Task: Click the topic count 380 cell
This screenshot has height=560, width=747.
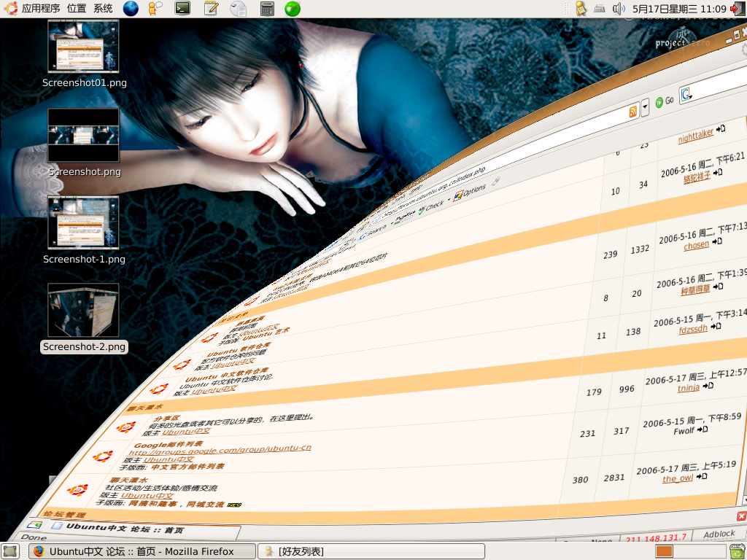Action: (580, 480)
